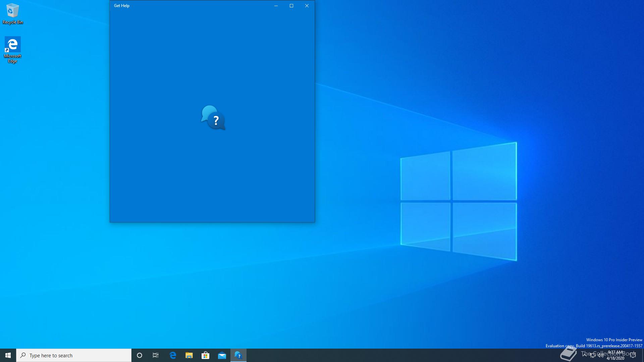The height and width of the screenshot is (362, 644).
Task: Open the Mail app from the taskbar
Action: pyautogui.click(x=222, y=355)
